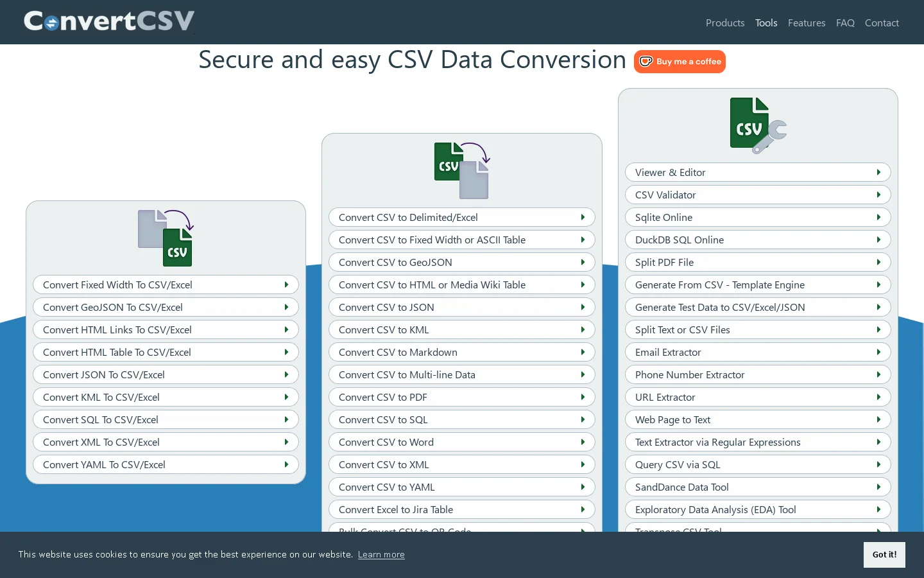Screen dimensions: 924x578
Task: Click arrow beside Convert KML To CSV/Excel
Action: [x=286, y=397]
